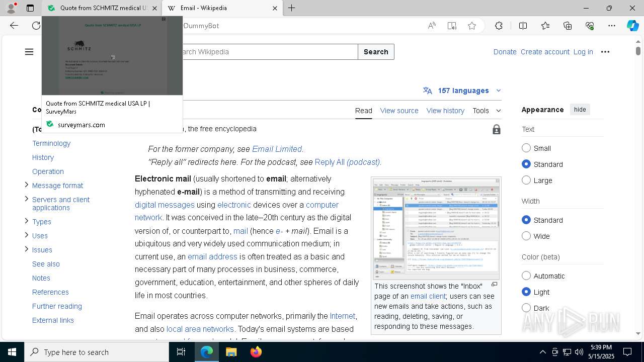The width and height of the screenshot is (644, 362).
Task: Open the Collections icon
Action: 568,26
